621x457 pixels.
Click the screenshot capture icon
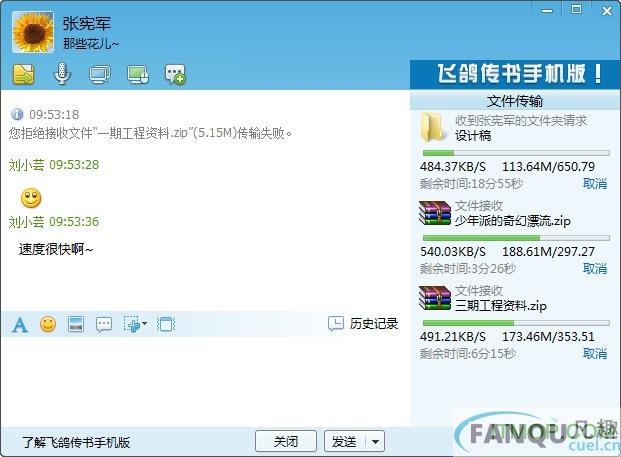click(132, 324)
